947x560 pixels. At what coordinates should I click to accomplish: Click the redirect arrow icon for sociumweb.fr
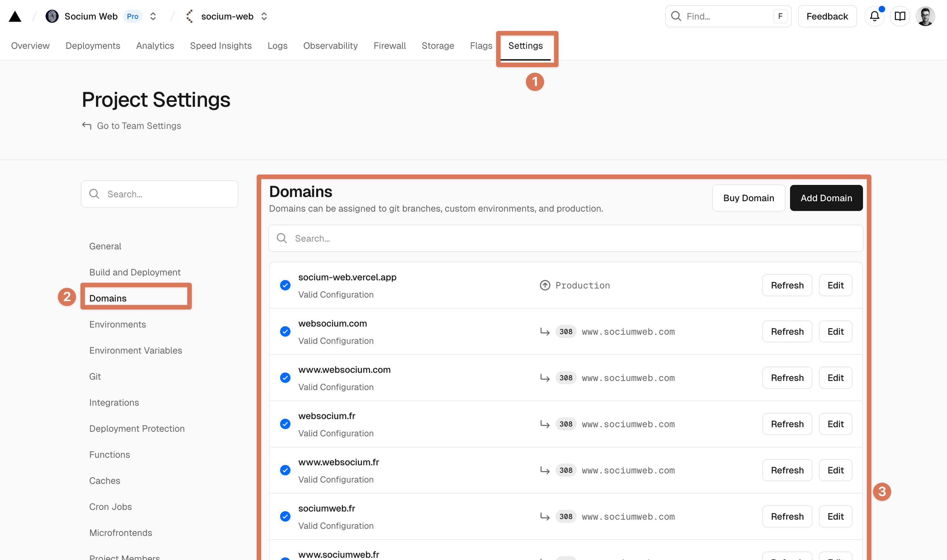click(545, 517)
